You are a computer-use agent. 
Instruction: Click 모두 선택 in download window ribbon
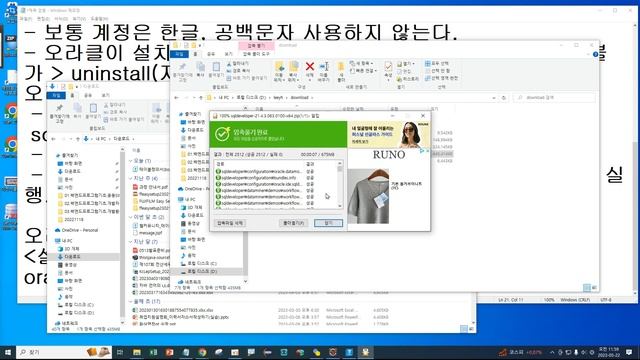point(437,64)
